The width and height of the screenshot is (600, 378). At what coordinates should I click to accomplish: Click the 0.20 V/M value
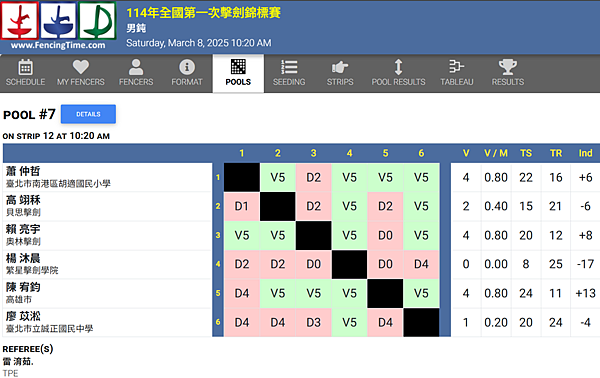coord(496,323)
